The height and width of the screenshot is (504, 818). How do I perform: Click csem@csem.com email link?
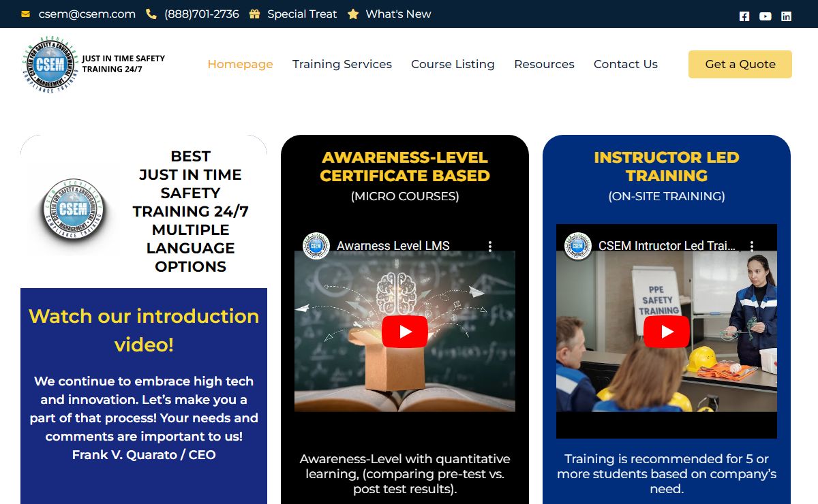[87, 14]
